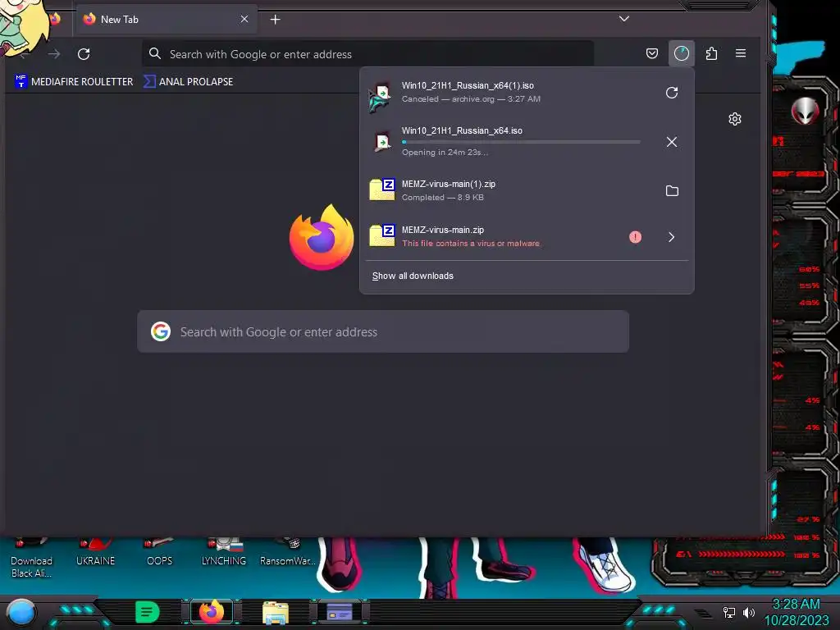Close the downloads panel via toolbar downloads icon
840x630 pixels.
point(682,53)
